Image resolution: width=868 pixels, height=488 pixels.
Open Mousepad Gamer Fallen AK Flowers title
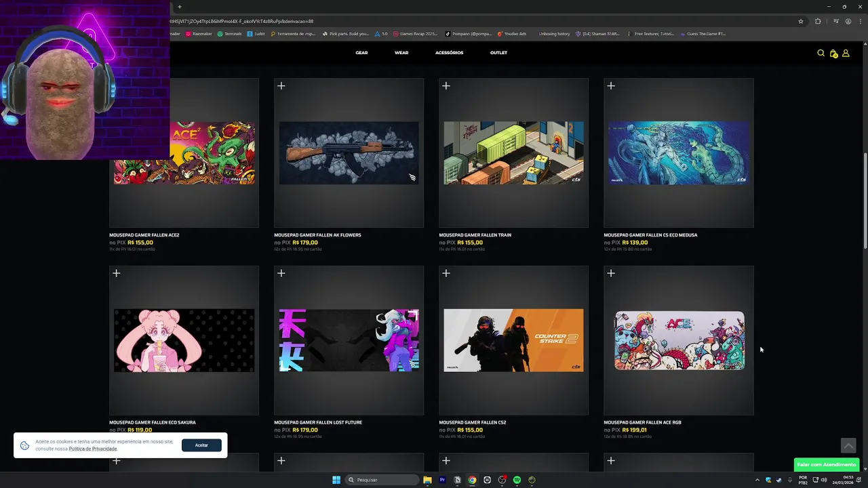(317, 235)
